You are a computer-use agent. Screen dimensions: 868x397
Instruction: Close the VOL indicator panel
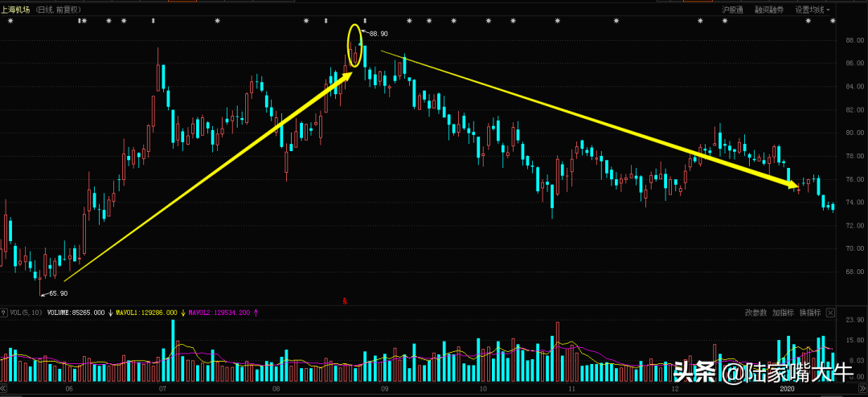(x=830, y=313)
